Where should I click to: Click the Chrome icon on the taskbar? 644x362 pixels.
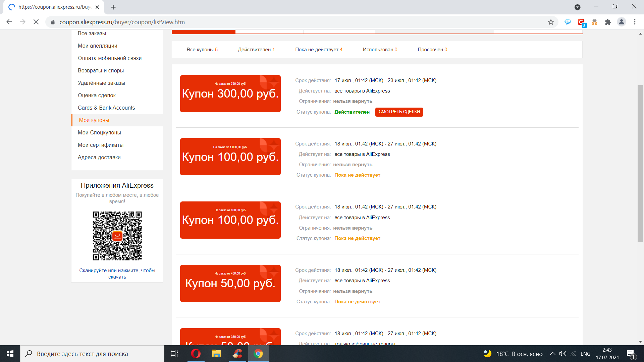[258, 354]
